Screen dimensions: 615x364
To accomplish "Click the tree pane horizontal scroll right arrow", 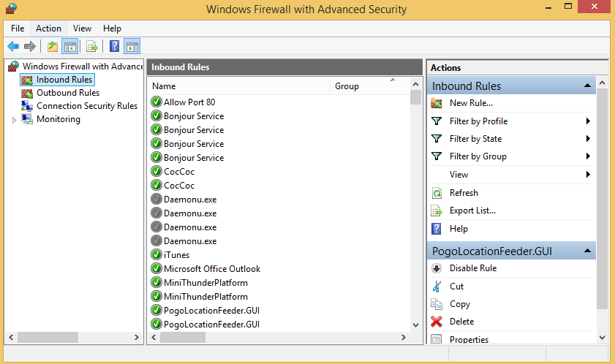I will point(137,338).
